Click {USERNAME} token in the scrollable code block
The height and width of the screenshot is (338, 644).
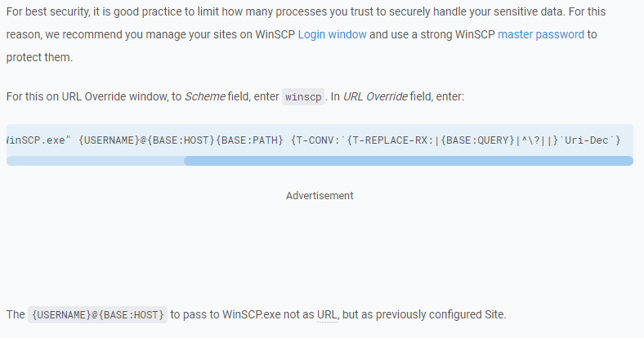(110, 140)
